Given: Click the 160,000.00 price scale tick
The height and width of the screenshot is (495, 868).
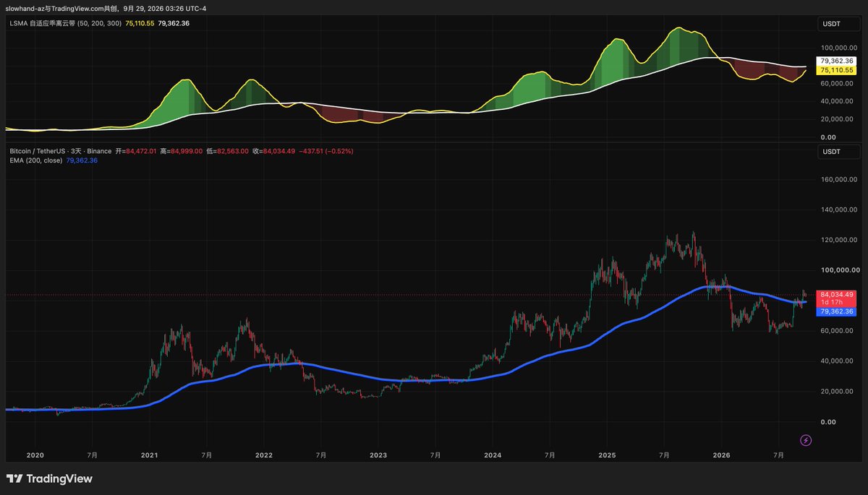Looking at the screenshot, I should click(x=839, y=179).
